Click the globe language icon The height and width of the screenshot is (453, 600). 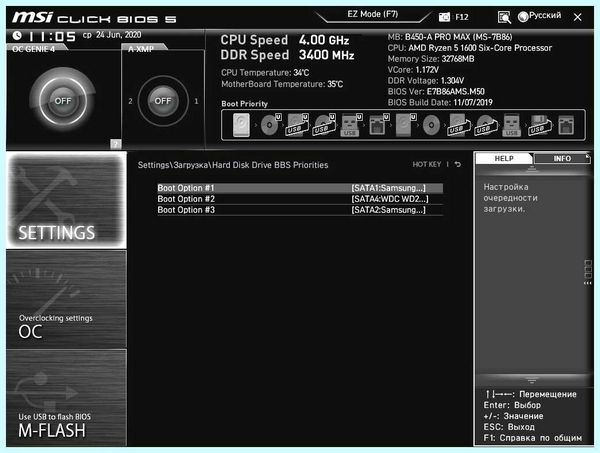click(523, 16)
